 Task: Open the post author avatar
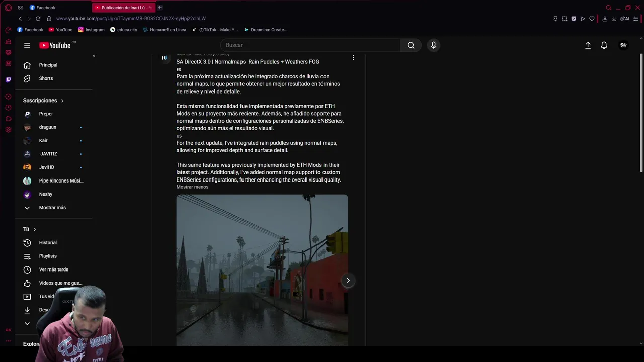click(x=164, y=58)
